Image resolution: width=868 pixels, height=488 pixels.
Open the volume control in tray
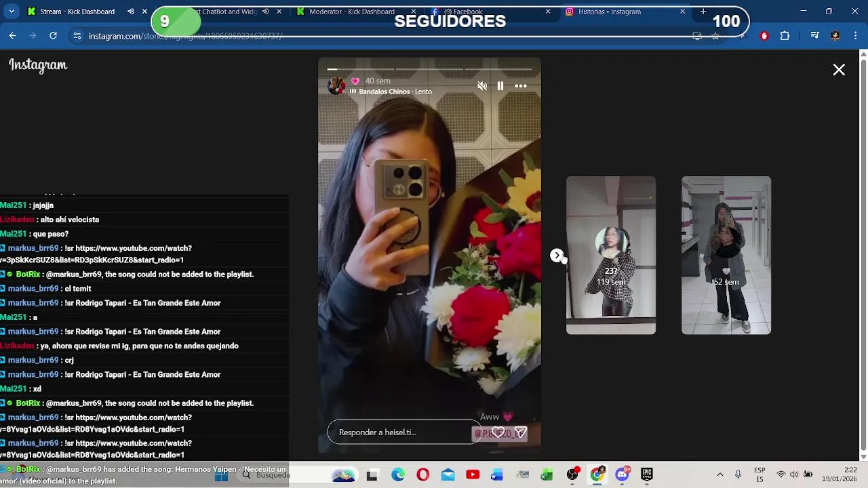[794, 475]
